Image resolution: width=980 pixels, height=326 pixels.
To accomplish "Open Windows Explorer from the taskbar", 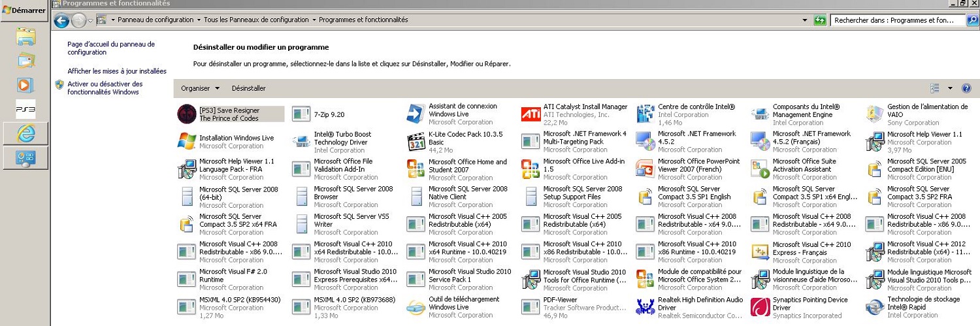I will [25, 37].
